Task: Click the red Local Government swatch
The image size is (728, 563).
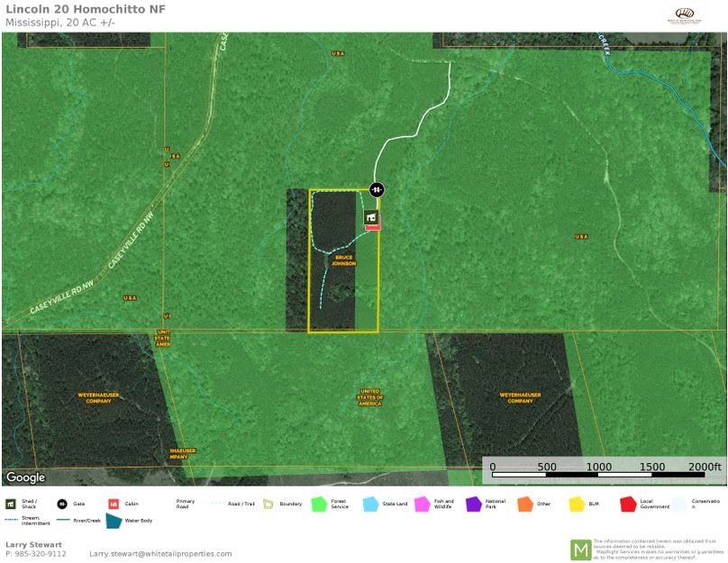Action: 627,504
